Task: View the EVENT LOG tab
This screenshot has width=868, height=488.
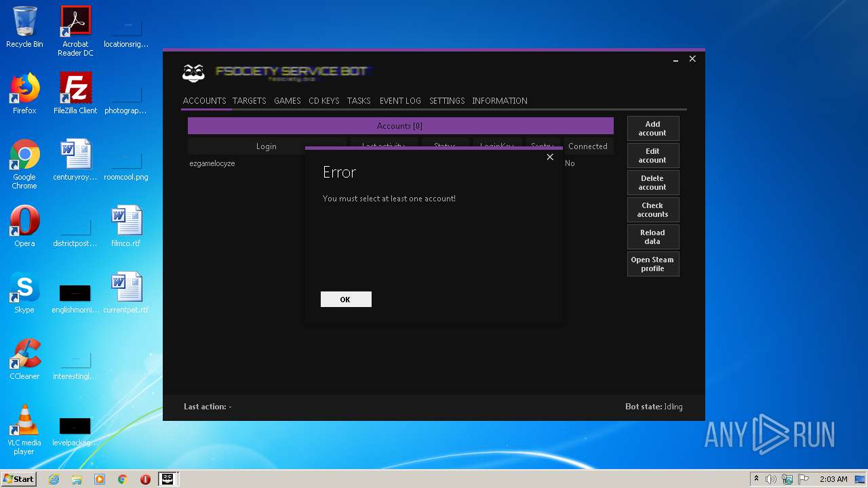Action: [400, 100]
